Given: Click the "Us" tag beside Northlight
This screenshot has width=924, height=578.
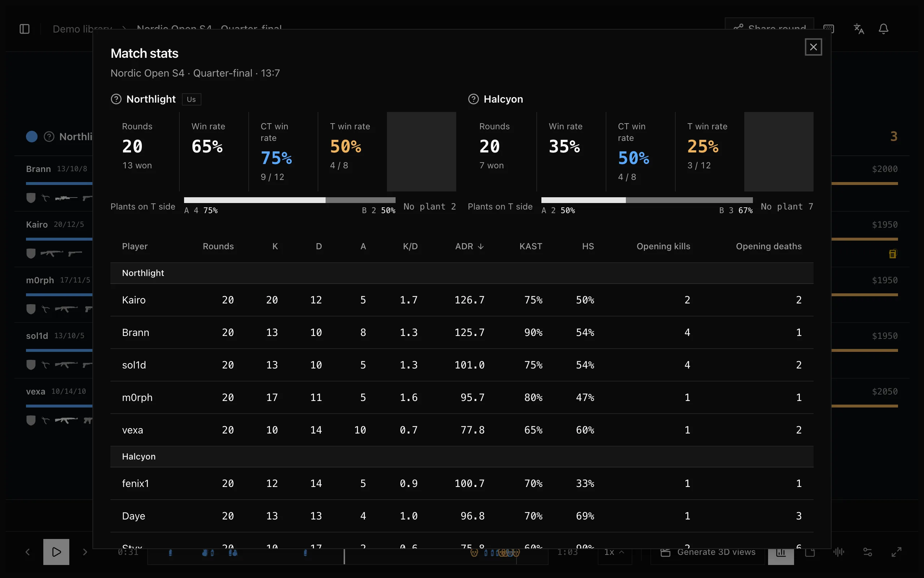Looking at the screenshot, I should click(191, 99).
